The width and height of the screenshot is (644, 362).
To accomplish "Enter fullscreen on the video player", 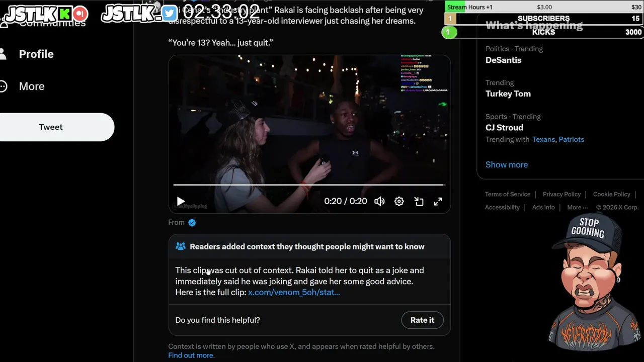I will 438,201.
